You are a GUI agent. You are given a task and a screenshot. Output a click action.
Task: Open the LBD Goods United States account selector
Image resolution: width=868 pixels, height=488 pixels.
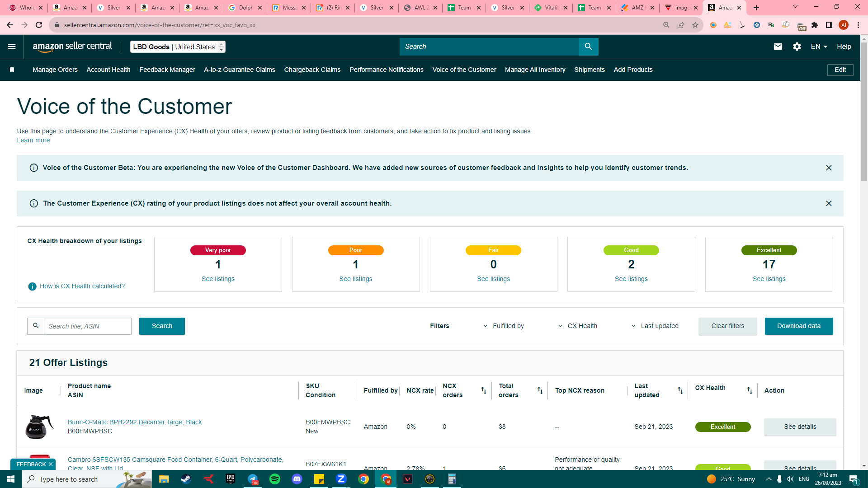point(178,47)
